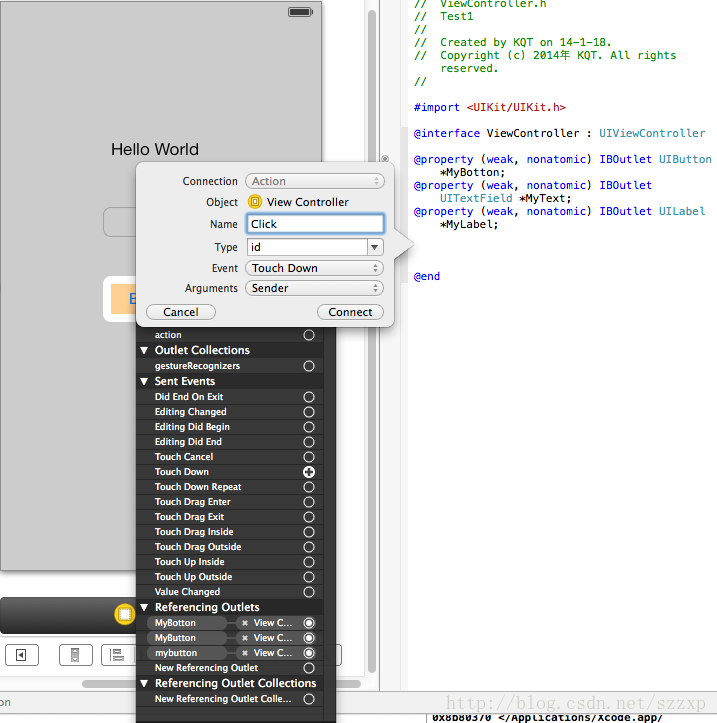Remove MyBotton outlet connection with x
This screenshot has width=717, height=723.
[245, 623]
